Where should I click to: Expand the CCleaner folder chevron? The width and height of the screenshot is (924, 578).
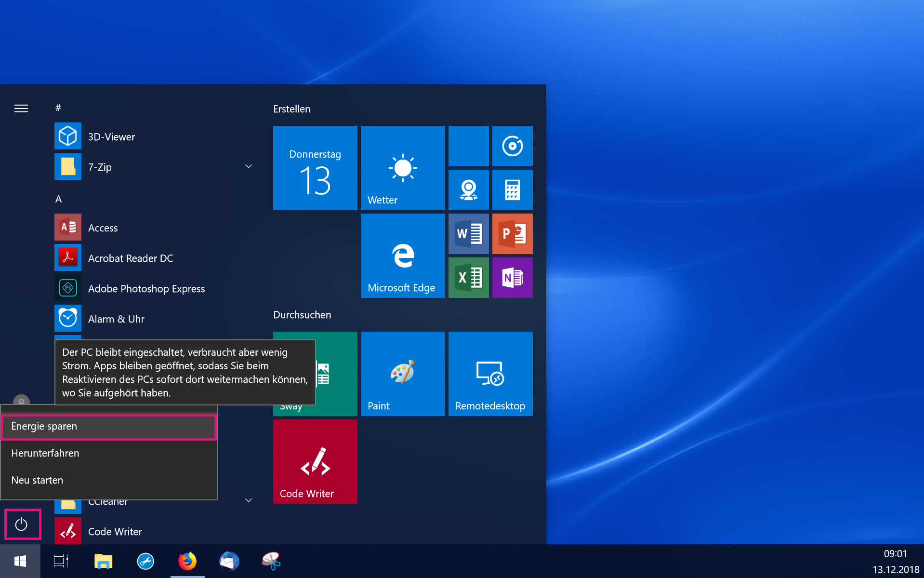pos(249,500)
